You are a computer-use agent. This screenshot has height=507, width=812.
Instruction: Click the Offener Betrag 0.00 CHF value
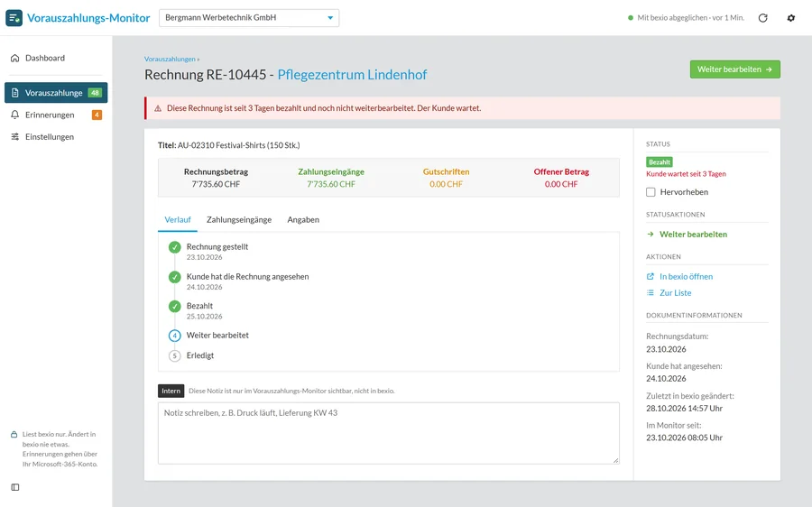point(561,184)
